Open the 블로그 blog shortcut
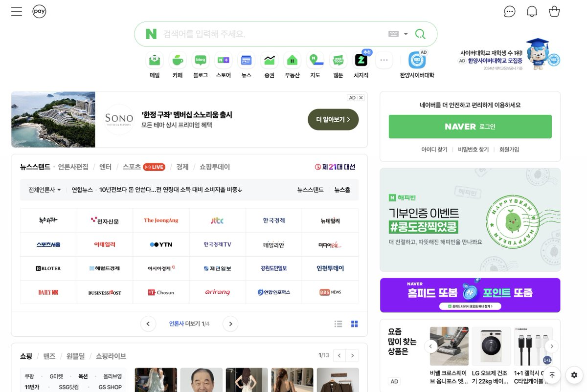Viewport: 587px width, 392px height. coord(201,65)
